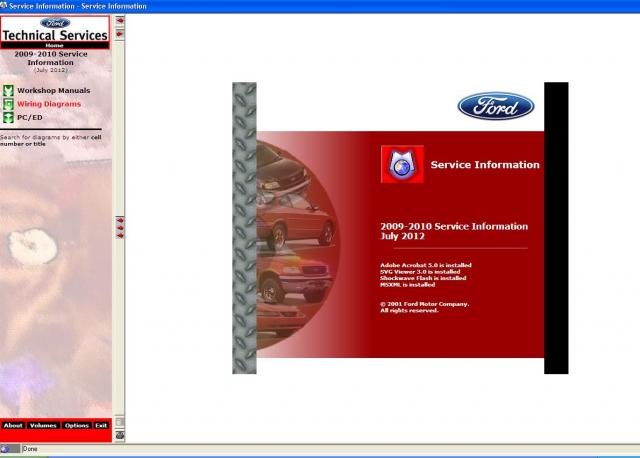This screenshot has height=458, width=640.
Task: Click 'SVG Viewer 3.0 is installed' line
Action: point(420,272)
